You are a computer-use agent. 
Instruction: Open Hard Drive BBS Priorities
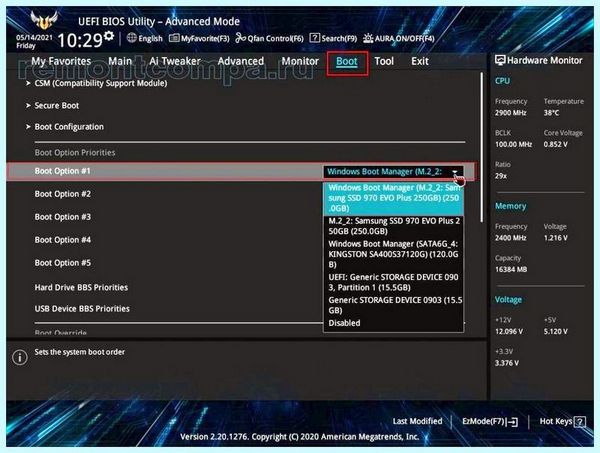[x=81, y=287]
